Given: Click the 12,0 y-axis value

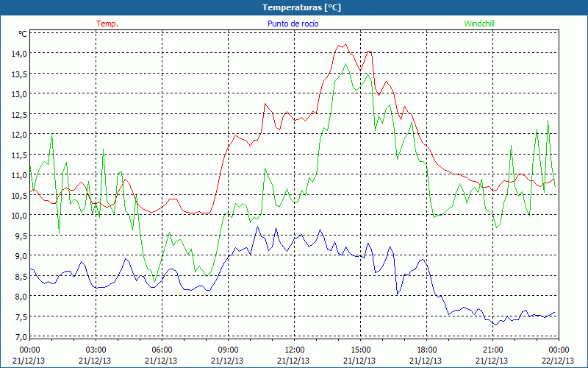Looking at the screenshot, I should [20, 135].
